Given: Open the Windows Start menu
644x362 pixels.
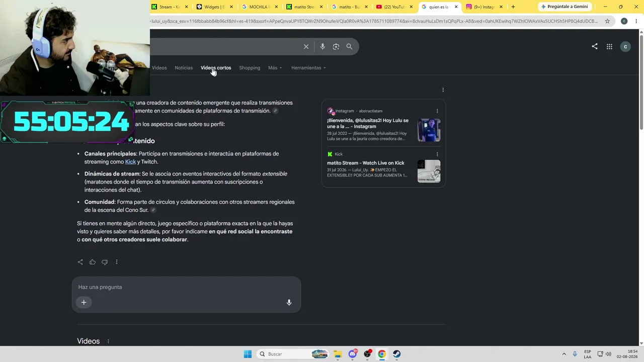Looking at the screenshot, I should point(248,354).
